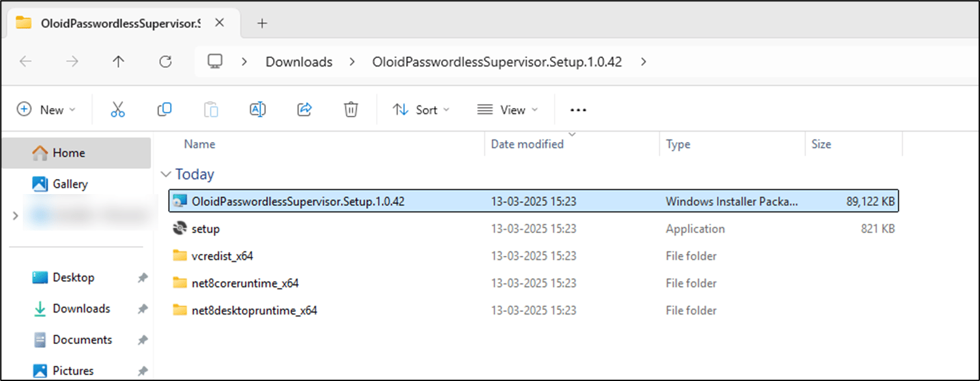The height and width of the screenshot is (381, 980).
Task: Sort by the Name column header
Action: (x=199, y=145)
